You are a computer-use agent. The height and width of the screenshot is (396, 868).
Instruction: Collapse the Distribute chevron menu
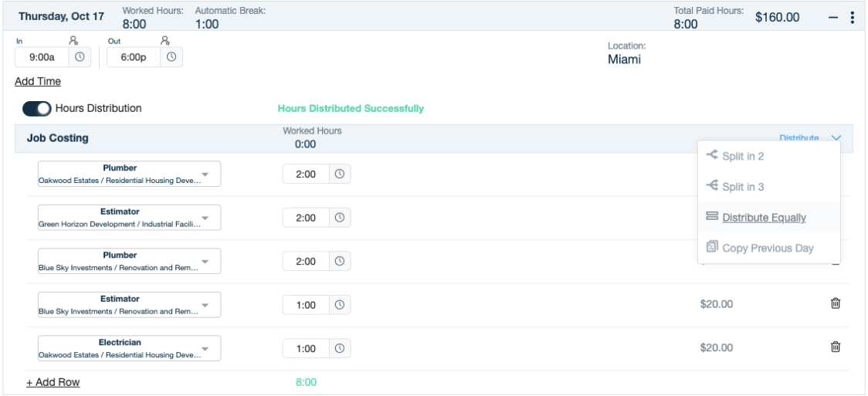pyautogui.click(x=836, y=137)
